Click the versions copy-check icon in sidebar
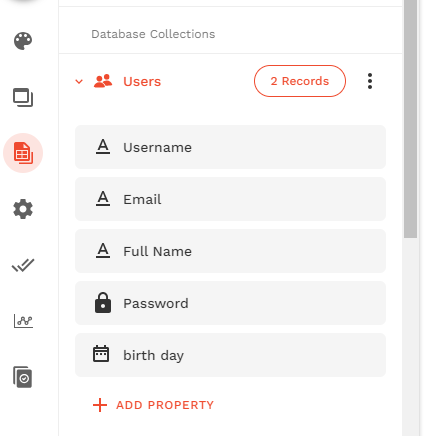 (23, 377)
